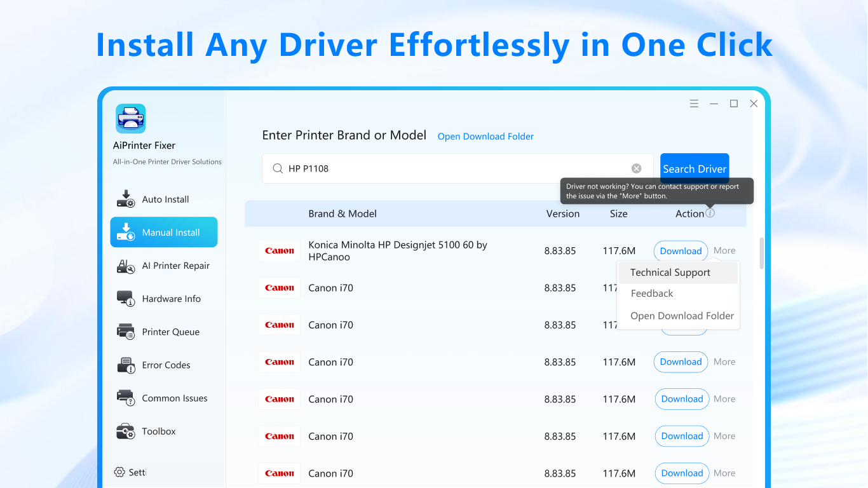Click the Brand & Model column header

pyautogui.click(x=342, y=213)
